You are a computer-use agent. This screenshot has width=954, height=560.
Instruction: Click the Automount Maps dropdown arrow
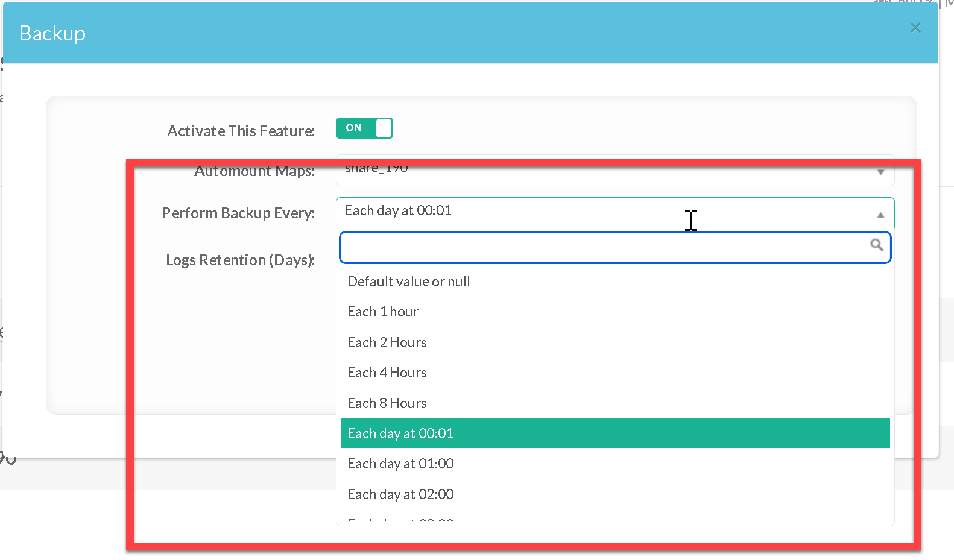(880, 172)
